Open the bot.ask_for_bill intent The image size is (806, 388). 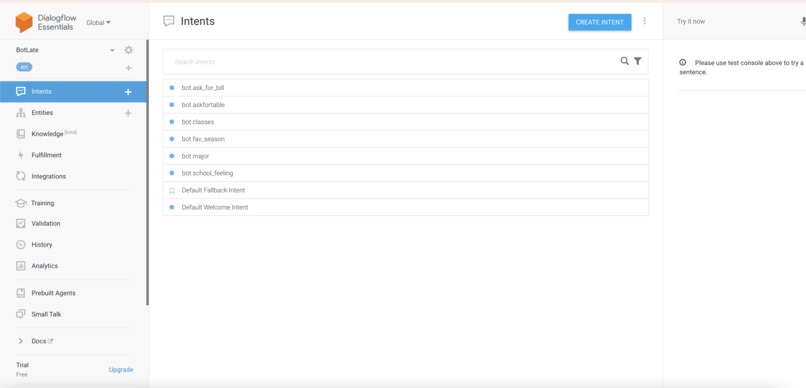click(406, 88)
